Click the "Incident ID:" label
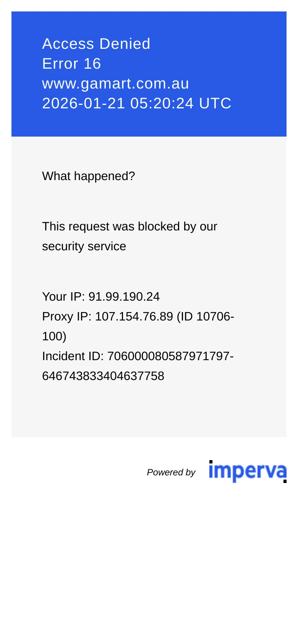 point(73,356)
